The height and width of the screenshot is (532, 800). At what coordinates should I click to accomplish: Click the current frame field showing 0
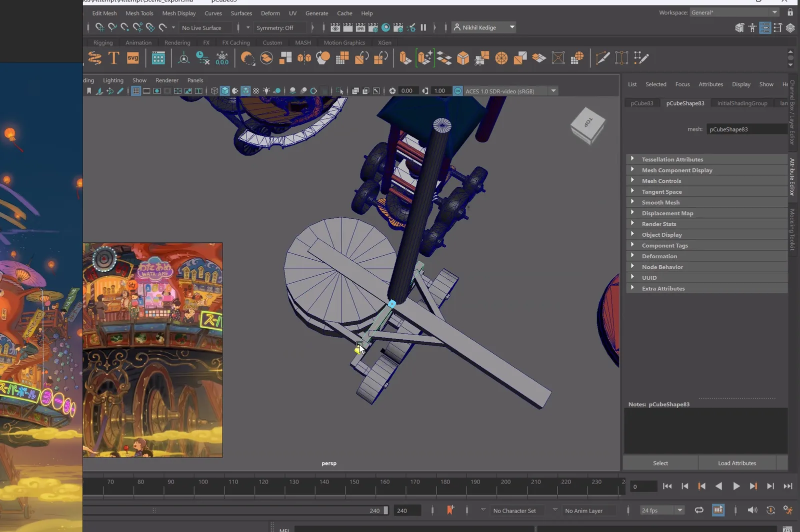click(x=643, y=487)
